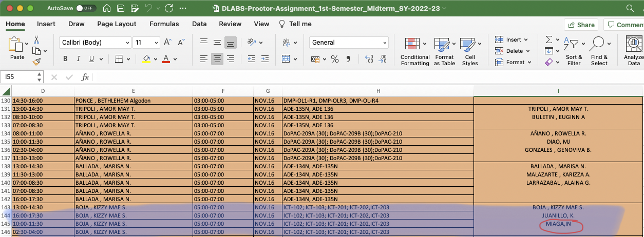Click the Insert Function fx icon
This screenshot has width=644, height=237.
coord(85,77)
